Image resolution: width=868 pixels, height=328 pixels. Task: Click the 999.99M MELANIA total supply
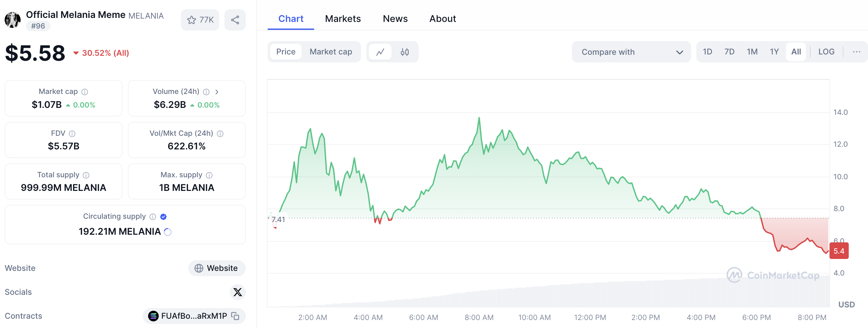pyautogui.click(x=63, y=188)
